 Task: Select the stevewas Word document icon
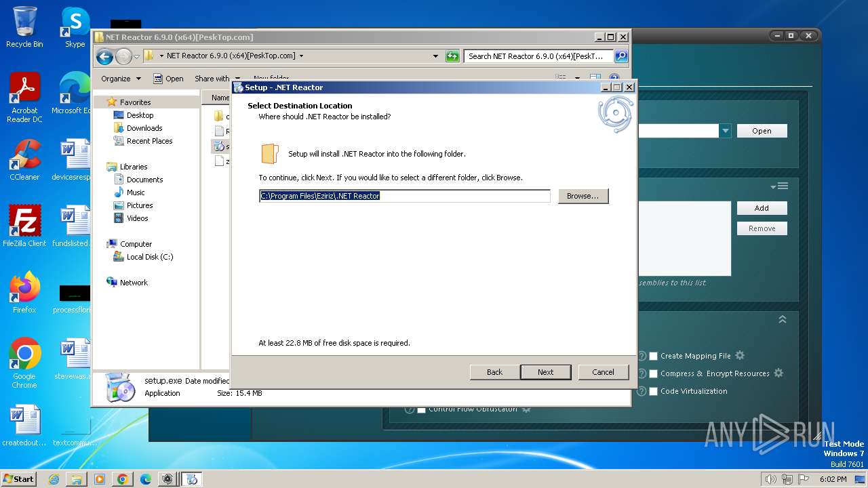point(71,359)
